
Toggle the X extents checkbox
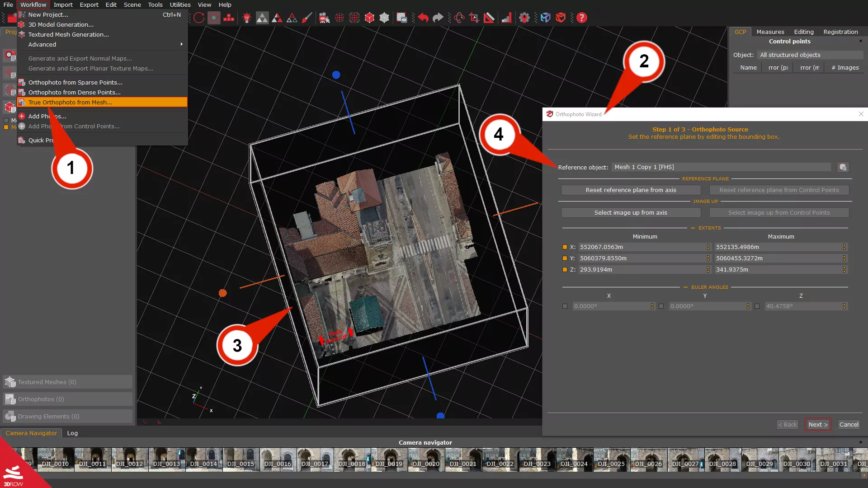pyautogui.click(x=565, y=247)
